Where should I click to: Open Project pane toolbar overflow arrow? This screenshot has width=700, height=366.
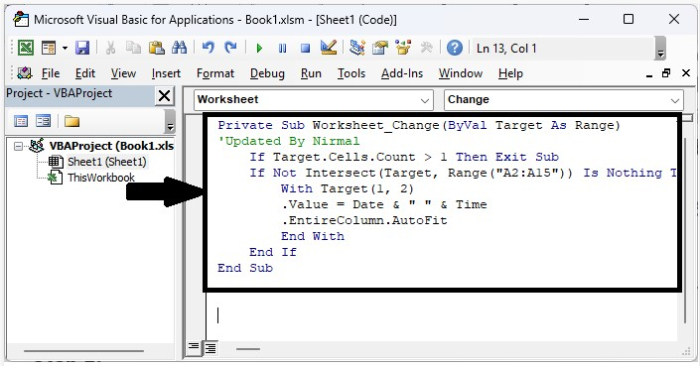click(x=170, y=121)
